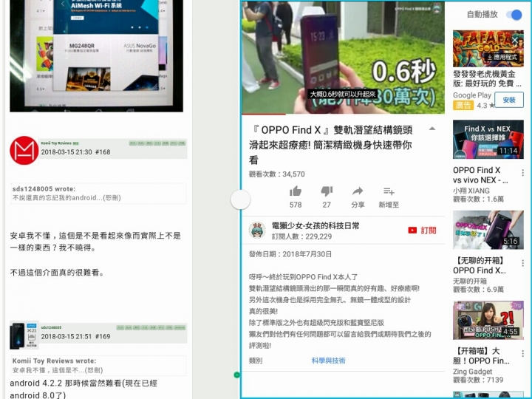Open the forum screenshot image of AiMesh Wi-Fi
Image resolution: width=532 pixels, height=399 pixels.
coord(96,56)
